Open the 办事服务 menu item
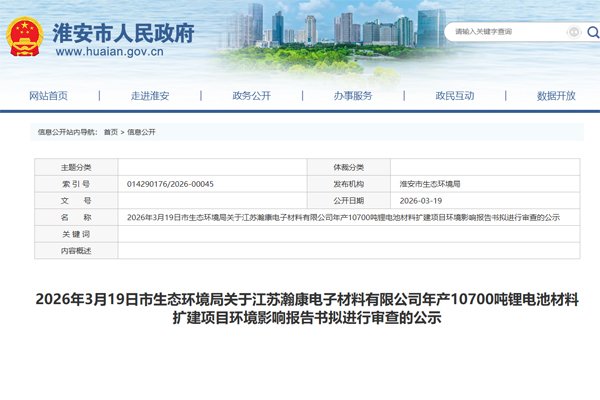Image resolution: width=600 pixels, height=400 pixels. (353, 96)
